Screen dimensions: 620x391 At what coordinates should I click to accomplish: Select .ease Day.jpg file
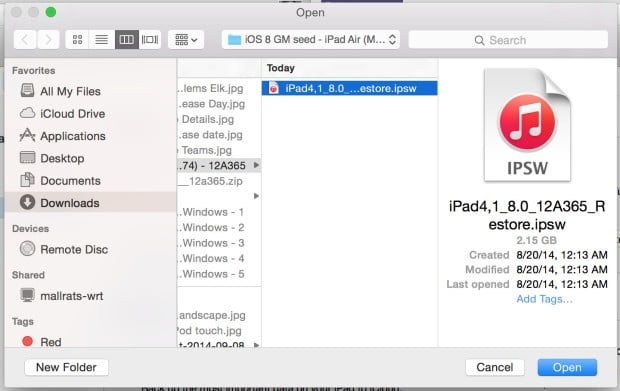(x=219, y=104)
